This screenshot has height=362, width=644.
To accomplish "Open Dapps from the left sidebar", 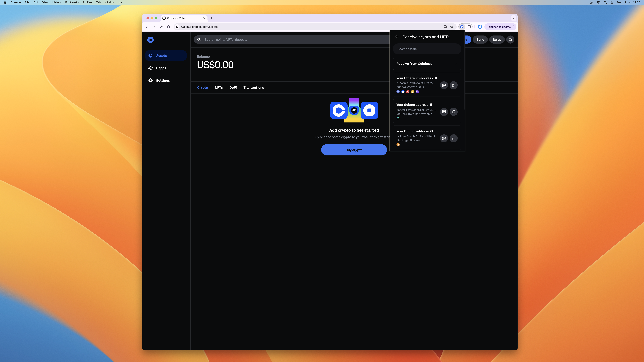I will tap(161, 68).
